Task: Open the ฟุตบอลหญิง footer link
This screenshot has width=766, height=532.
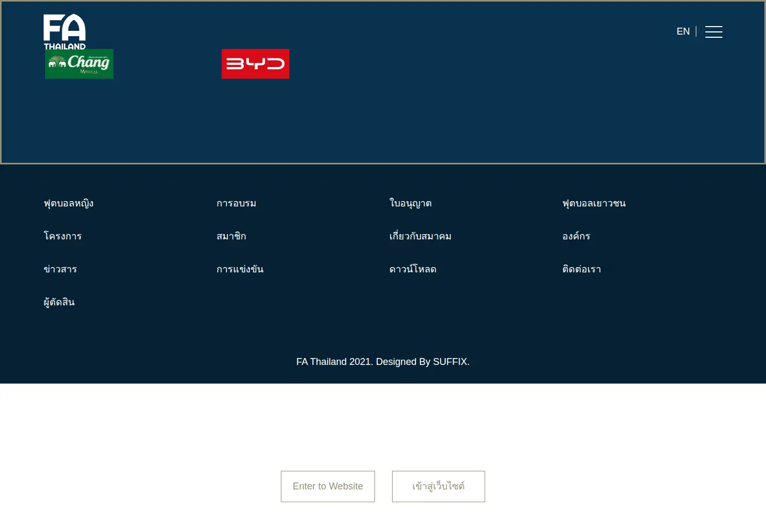Action: pyautogui.click(x=69, y=203)
